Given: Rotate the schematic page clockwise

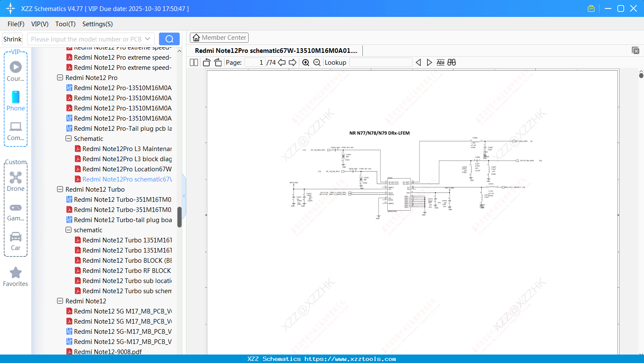Looking at the screenshot, I should (218, 62).
